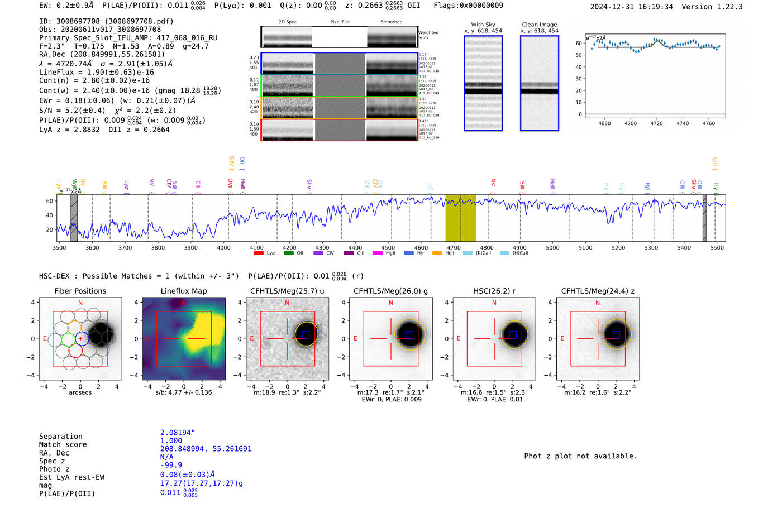Viewport: 782px width, 532px height.
Task: Choose the blue Hγ legend swatch
Action: click(x=409, y=253)
